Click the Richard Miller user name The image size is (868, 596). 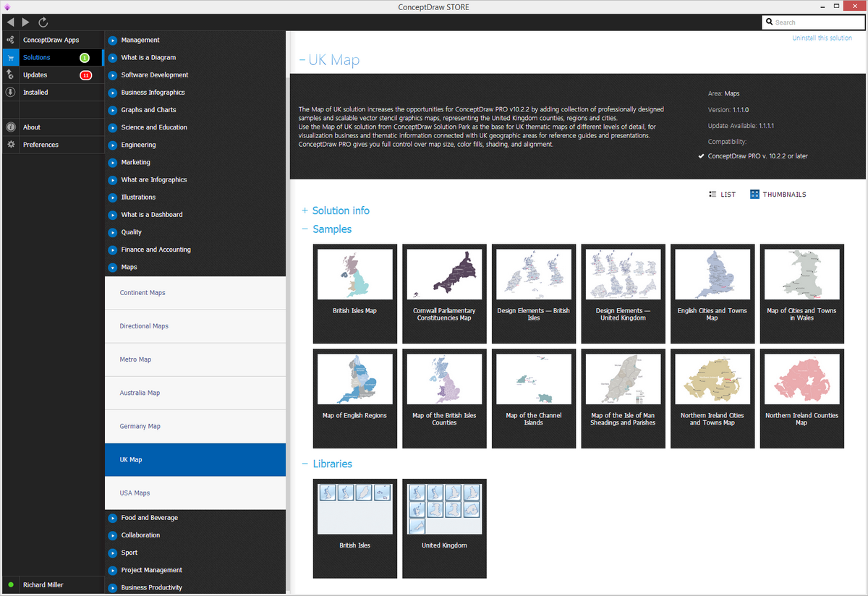coord(43,584)
